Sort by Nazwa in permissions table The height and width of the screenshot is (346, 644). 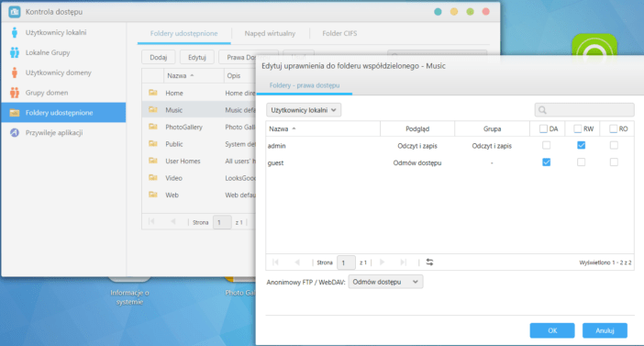(323, 128)
